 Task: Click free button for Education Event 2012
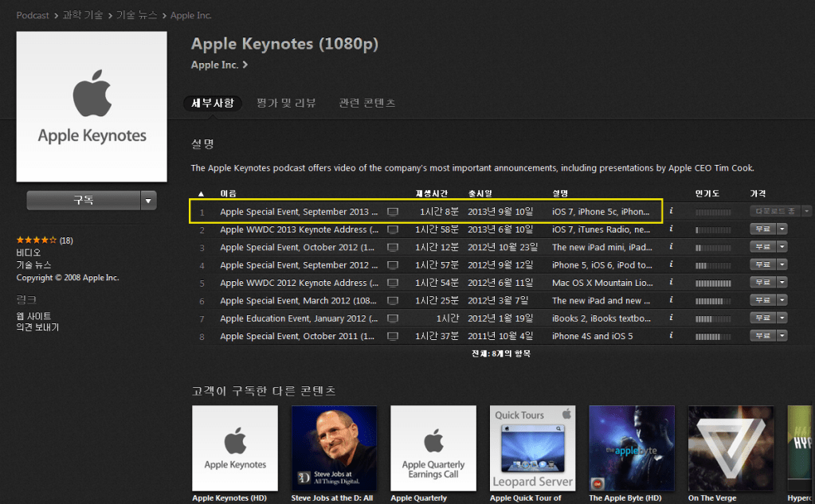pos(763,318)
